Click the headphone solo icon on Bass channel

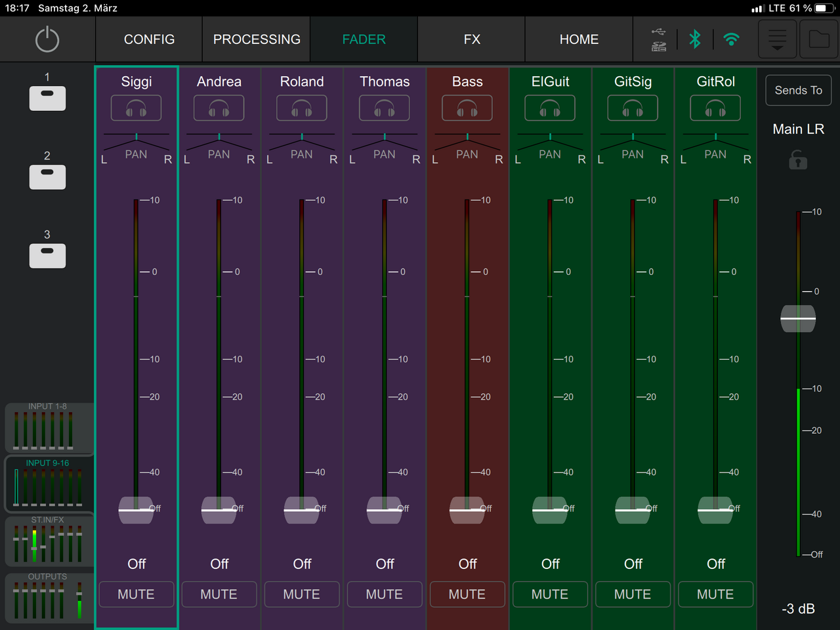tap(467, 108)
